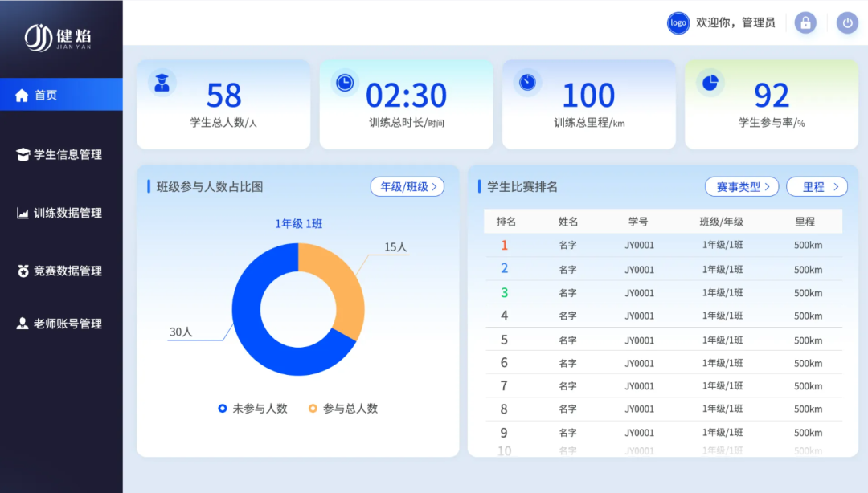The height and width of the screenshot is (493, 868).
Task: Select rank 8 in the ranking table
Action: point(504,409)
